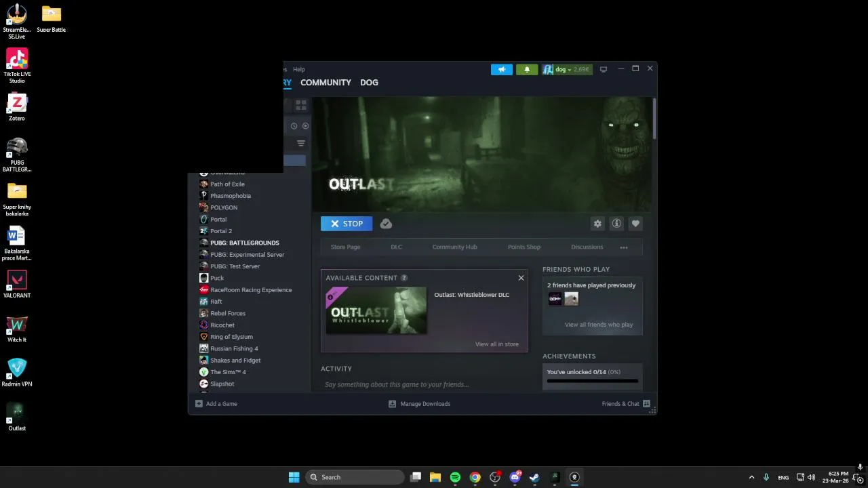
Task: Open Outlast Store Page link
Action: tap(345, 247)
